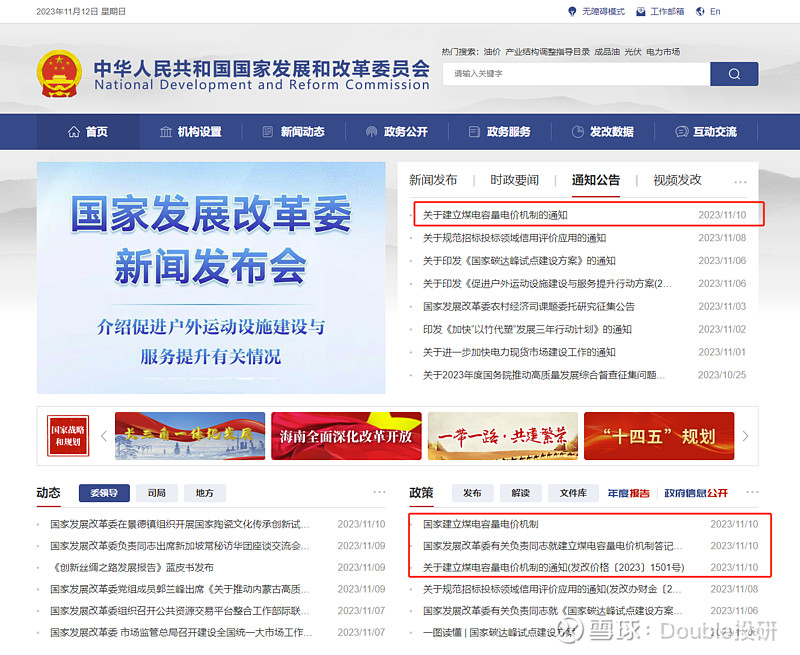Open more options dots in news panel
Image resolution: width=800 pixels, height=655 pixels.
tap(740, 182)
